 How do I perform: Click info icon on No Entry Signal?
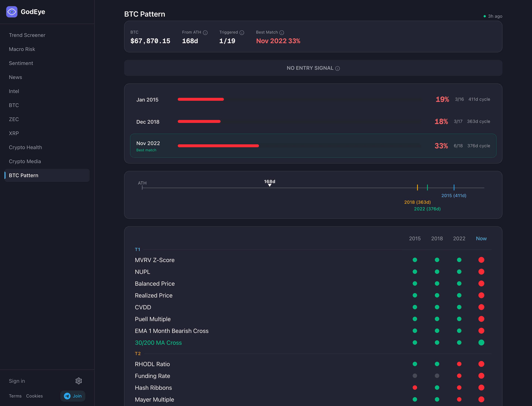click(337, 68)
